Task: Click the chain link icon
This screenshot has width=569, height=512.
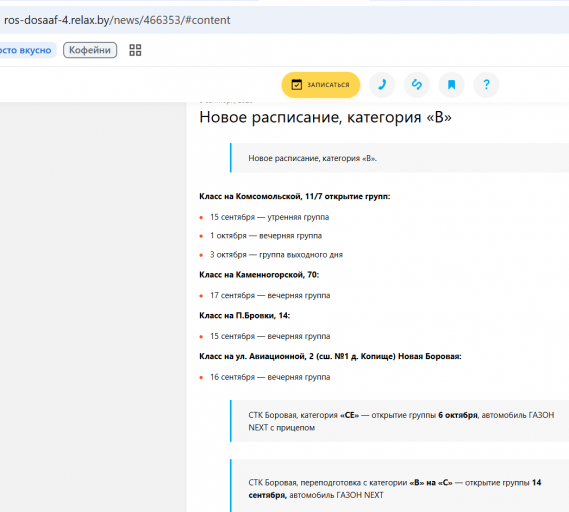Action: click(417, 85)
